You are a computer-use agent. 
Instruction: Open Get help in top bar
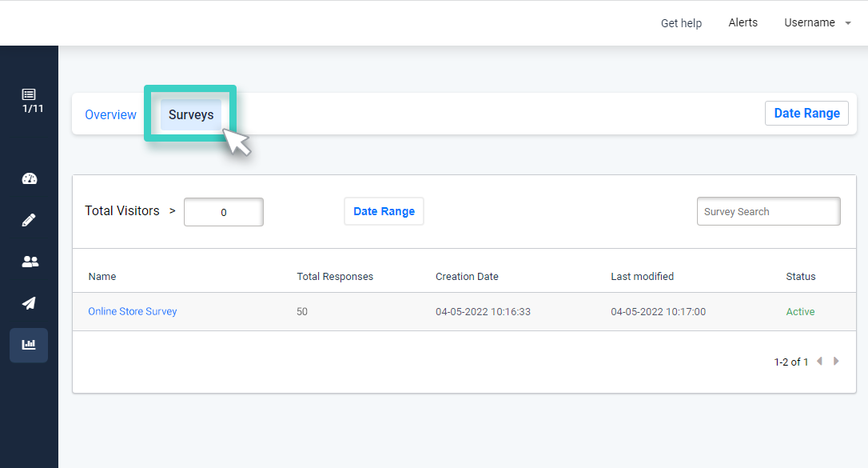tap(681, 23)
